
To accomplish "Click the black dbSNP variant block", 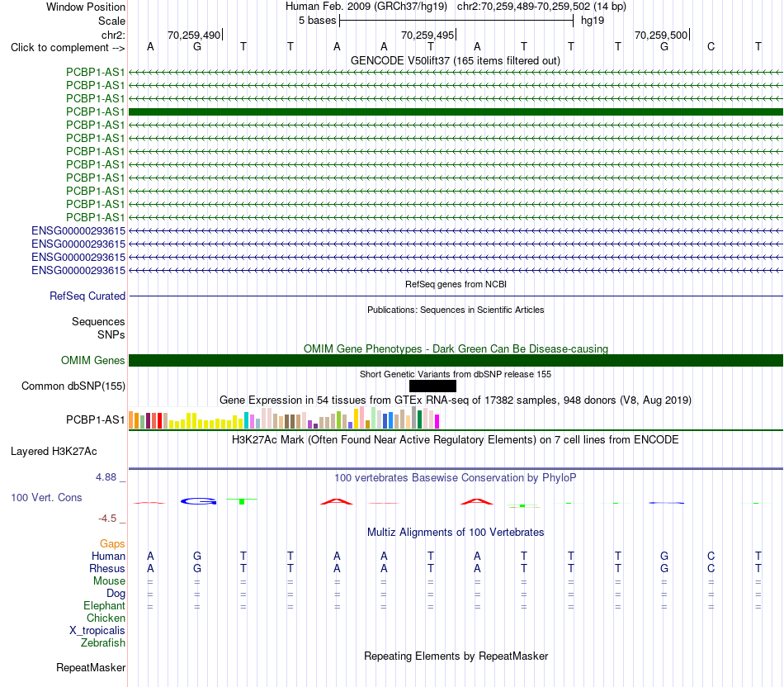I will 432,386.
